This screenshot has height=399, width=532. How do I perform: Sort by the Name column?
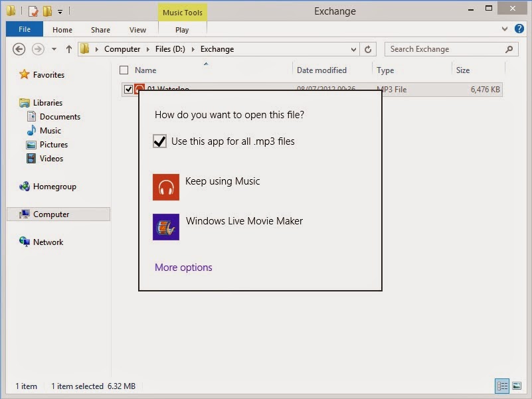145,70
